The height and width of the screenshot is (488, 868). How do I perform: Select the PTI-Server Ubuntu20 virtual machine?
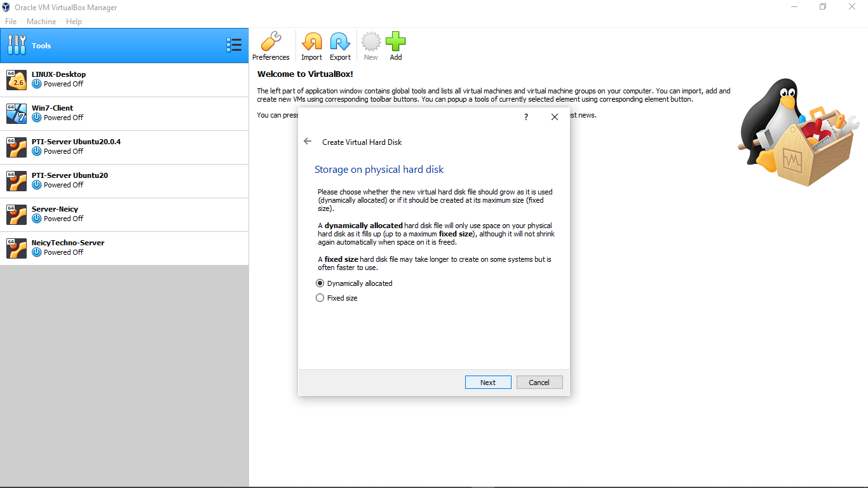[x=125, y=181]
